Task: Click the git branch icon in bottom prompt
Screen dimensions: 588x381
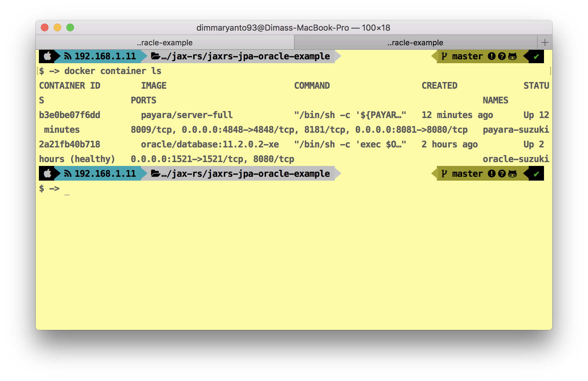Action: pos(444,174)
